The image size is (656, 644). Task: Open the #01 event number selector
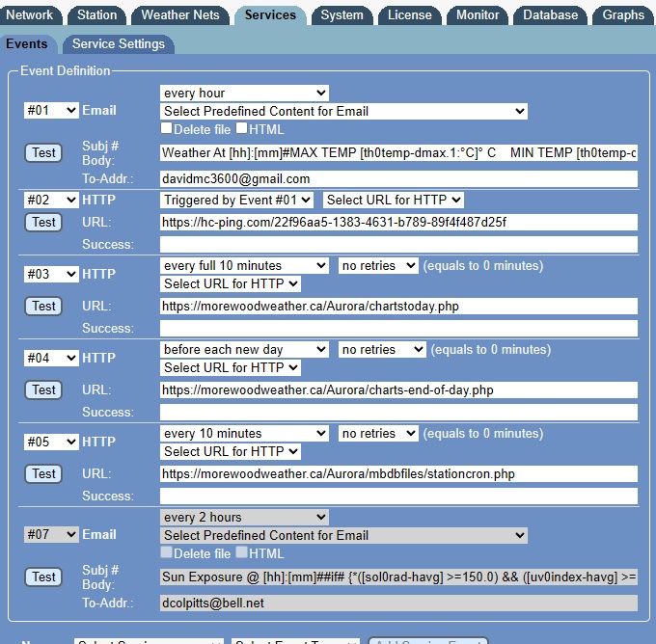tap(51, 111)
